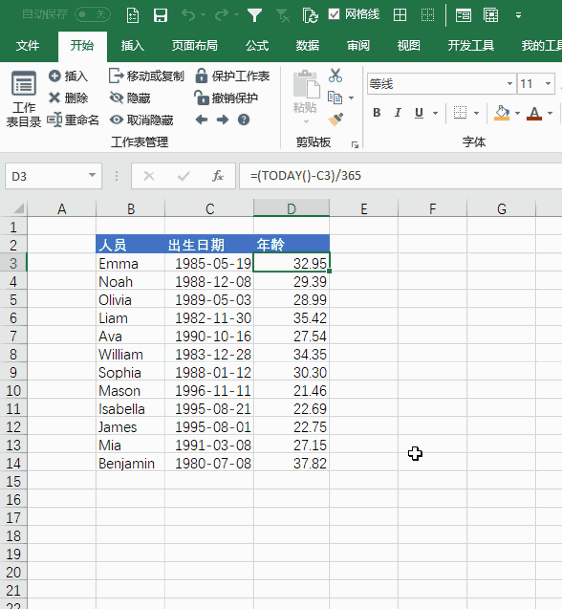Copy selection with the copy icon
This screenshot has width=562, height=609.
335,97
